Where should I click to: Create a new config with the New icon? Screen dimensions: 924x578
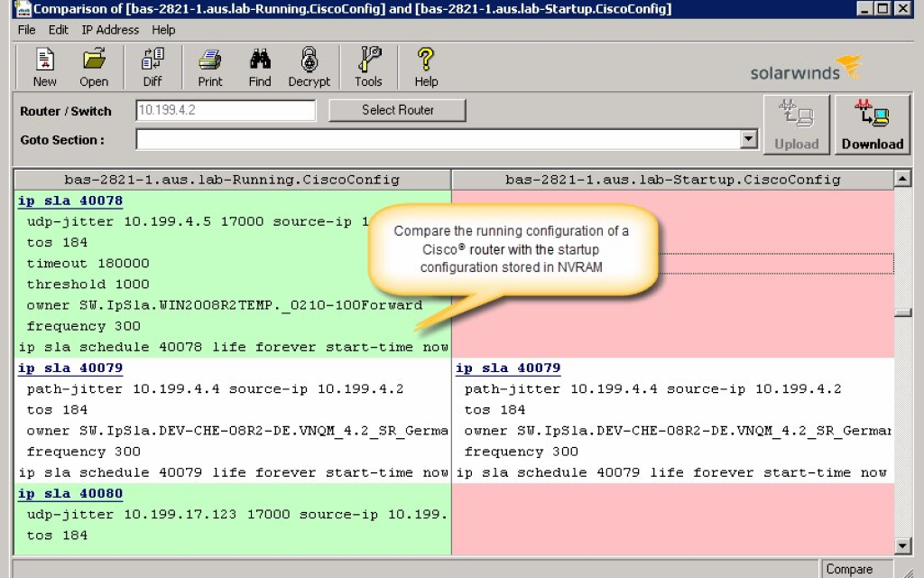43,66
